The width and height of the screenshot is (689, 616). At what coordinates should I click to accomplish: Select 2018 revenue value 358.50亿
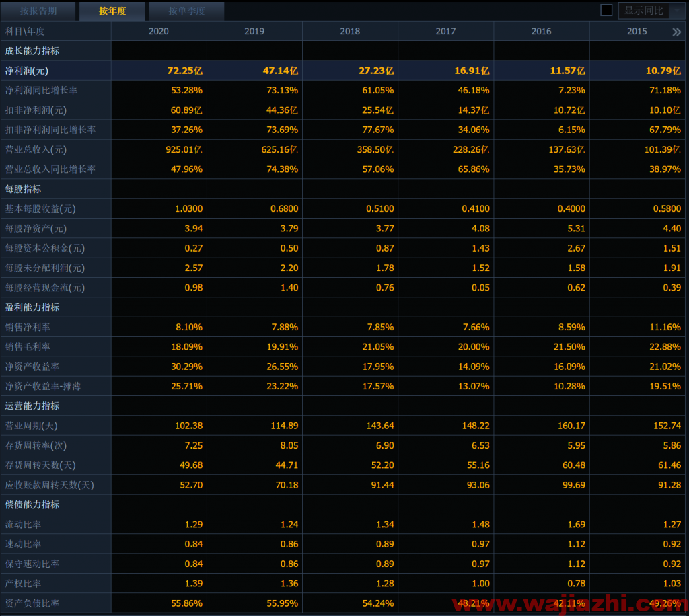[x=375, y=150]
